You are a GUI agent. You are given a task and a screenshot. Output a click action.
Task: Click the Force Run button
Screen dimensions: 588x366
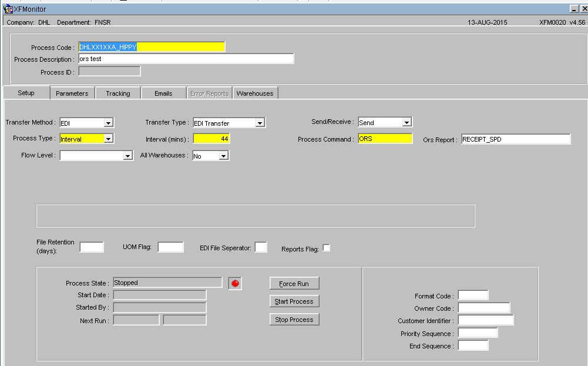(x=294, y=284)
